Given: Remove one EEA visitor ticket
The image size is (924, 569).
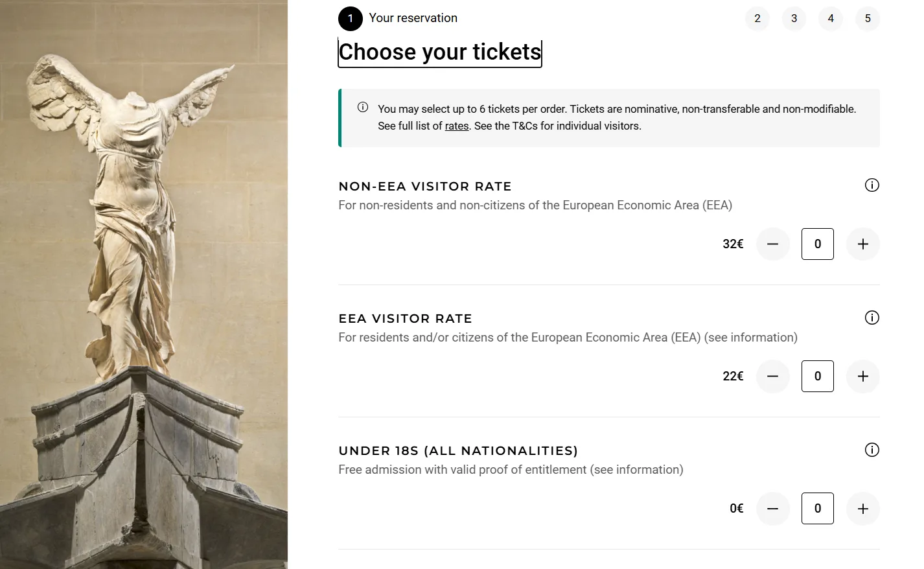Looking at the screenshot, I should (x=772, y=377).
